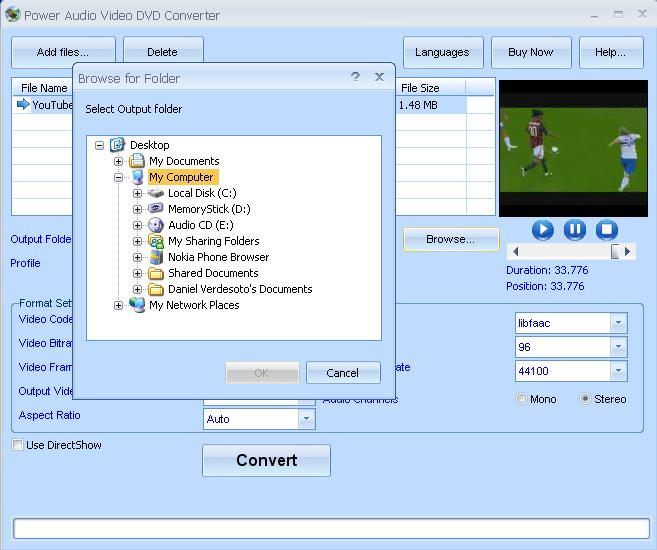Click the status field along the window bottom
Image resolution: width=657 pixels, height=550 pixels.
tap(331, 528)
